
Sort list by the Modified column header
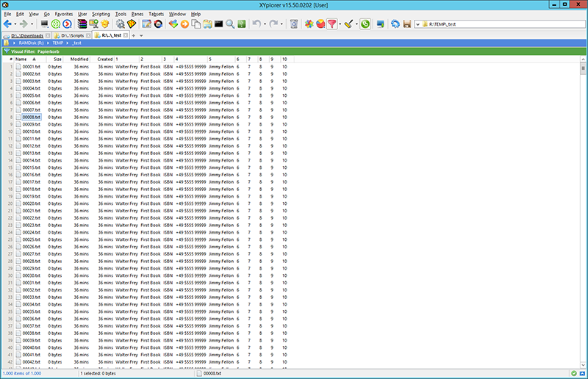[x=79, y=59]
